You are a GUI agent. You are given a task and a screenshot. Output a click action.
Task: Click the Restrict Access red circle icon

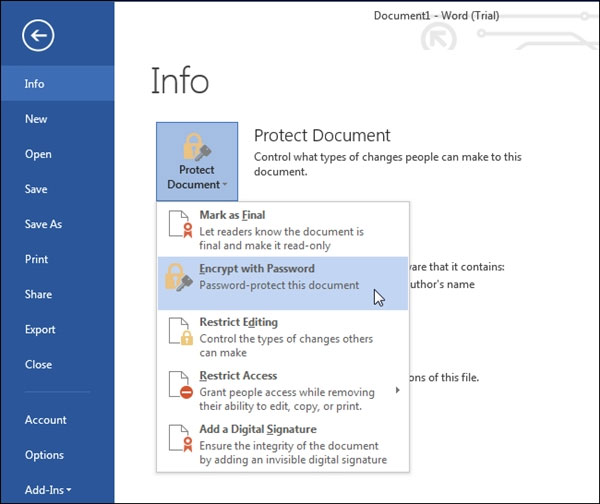coord(179,390)
